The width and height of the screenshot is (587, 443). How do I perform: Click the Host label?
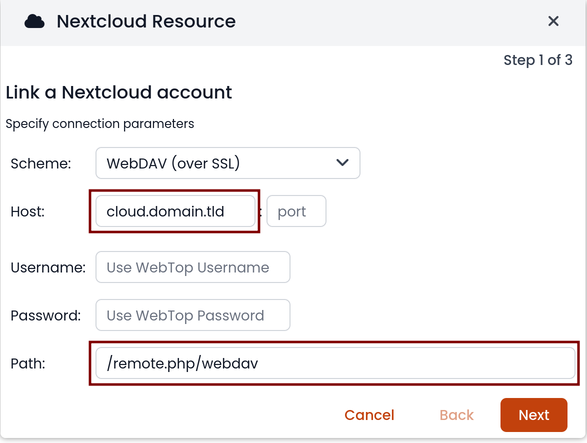pyautogui.click(x=28, y=212)
